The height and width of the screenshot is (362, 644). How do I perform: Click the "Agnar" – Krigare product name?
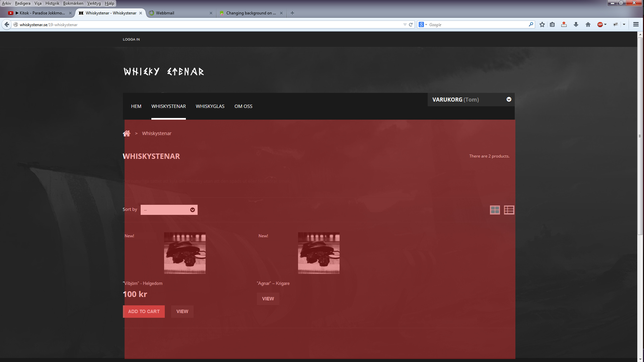tap(273, 283)
